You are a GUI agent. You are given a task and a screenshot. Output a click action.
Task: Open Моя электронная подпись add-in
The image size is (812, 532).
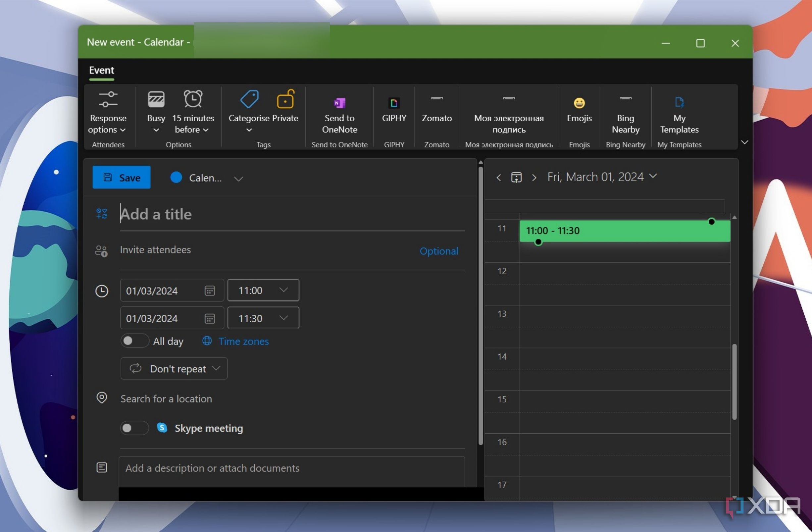click(509, 115)
